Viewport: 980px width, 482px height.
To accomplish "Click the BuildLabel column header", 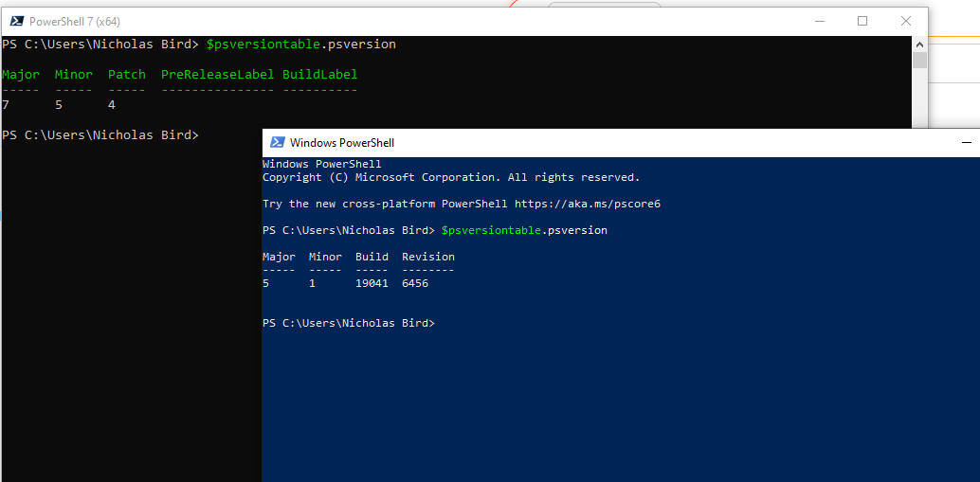I will pos(319,75).
